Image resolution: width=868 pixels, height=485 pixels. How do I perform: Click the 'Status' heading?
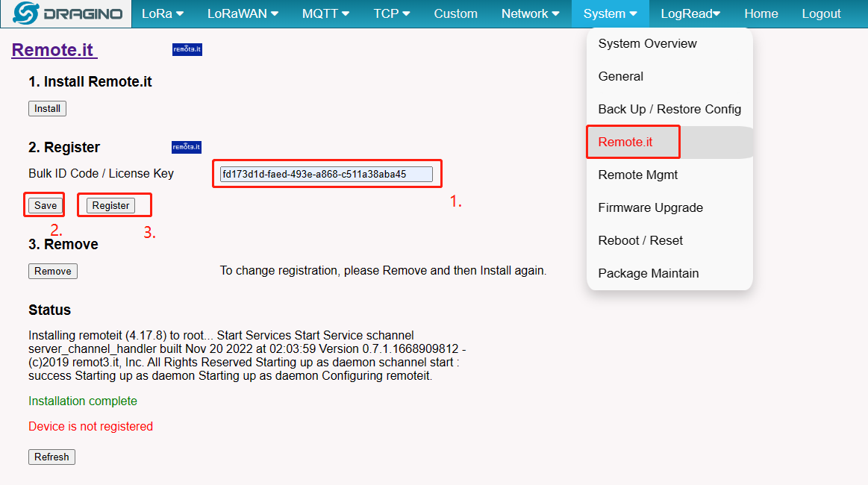(50, 310)
